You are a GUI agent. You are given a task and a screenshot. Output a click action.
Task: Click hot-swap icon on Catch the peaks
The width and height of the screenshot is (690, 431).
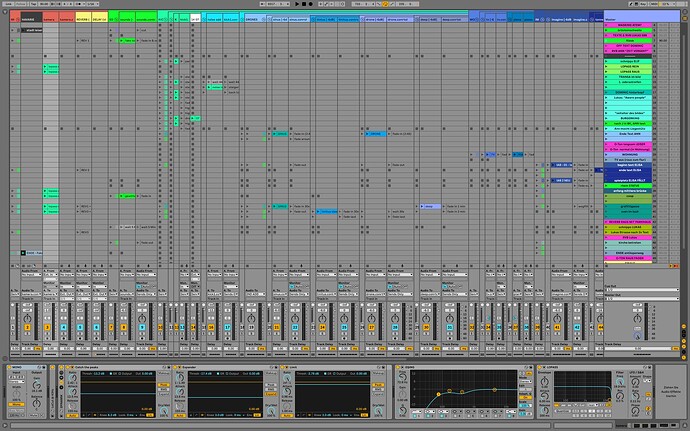(164, 367)
